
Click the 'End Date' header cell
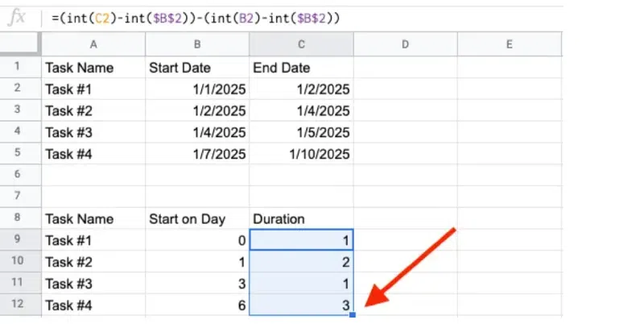(x=301, y=67)
